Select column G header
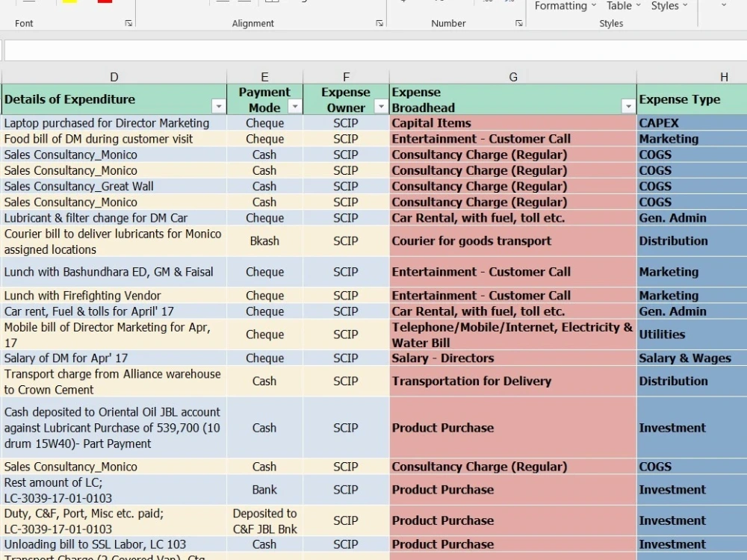The height and width of the screenshot is (560, 747). coord(513,77)
